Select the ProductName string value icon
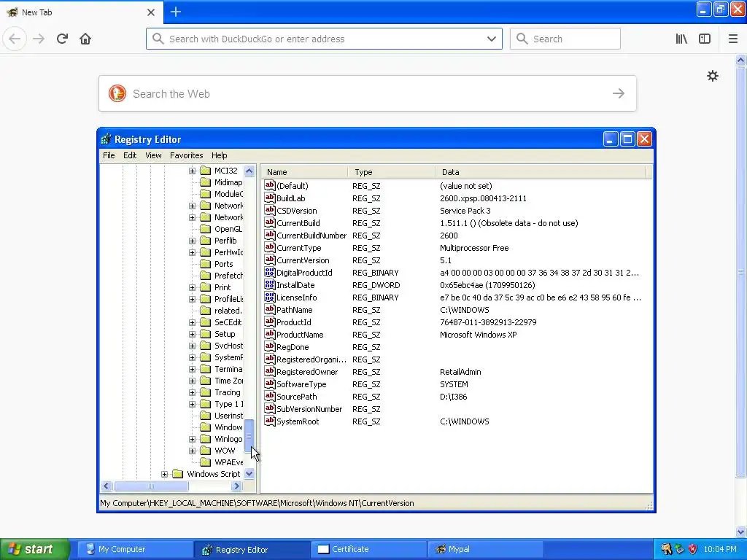Viewport: 747px width, 560px height. [x=270, y=334]
